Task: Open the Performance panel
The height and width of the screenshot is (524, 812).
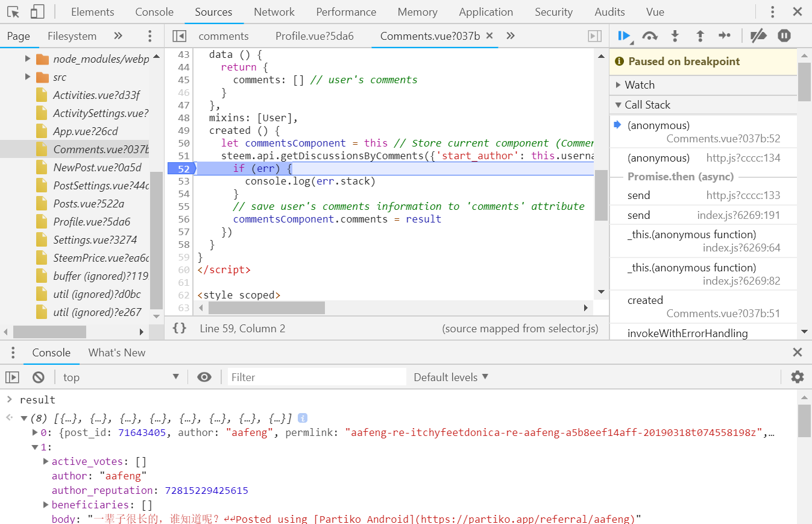Action: 346,12
